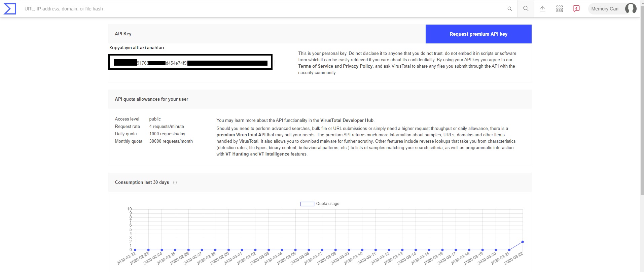This screenshot has width=644, height=272.
Task: Select the 2020-03-21 data point on chart
Action: click(x=509, y=250)
